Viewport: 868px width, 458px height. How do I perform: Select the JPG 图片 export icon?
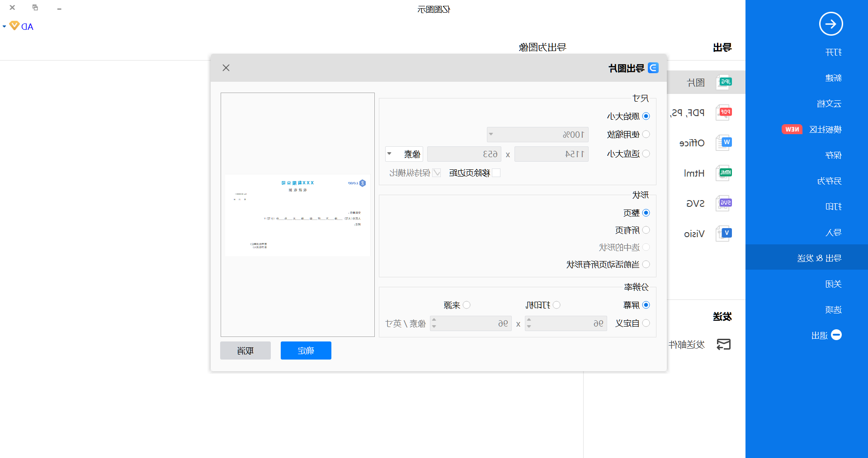[x=724, y=82]
